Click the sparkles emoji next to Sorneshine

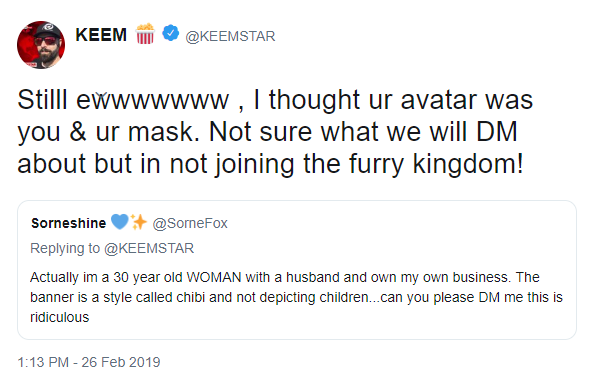pyautogui.click(x=139, y=222)
